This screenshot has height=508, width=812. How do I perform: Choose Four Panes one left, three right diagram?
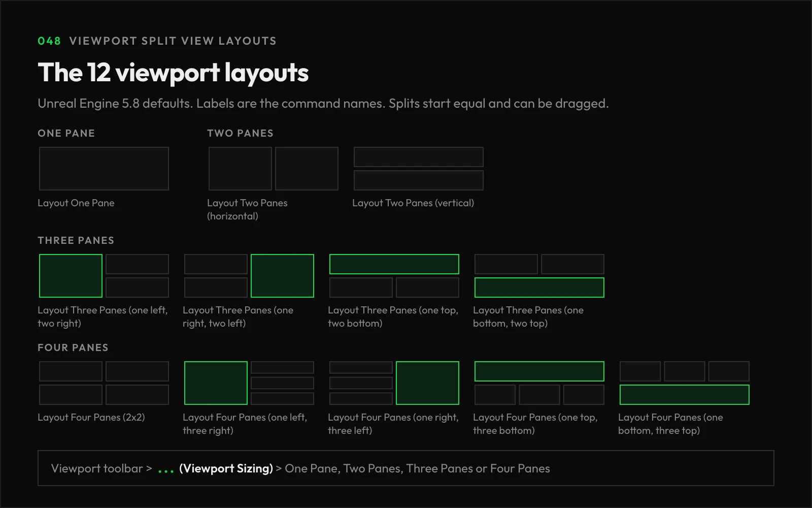(249, 383)
